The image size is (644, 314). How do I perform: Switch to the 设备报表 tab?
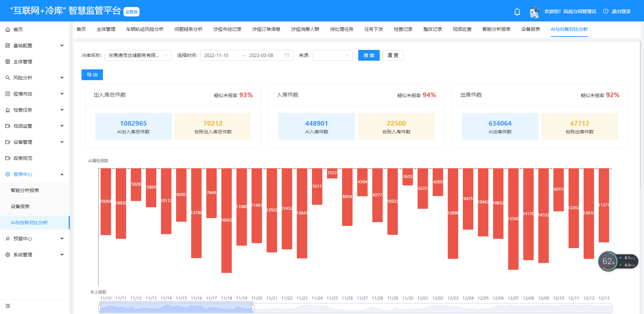[531, 29]
